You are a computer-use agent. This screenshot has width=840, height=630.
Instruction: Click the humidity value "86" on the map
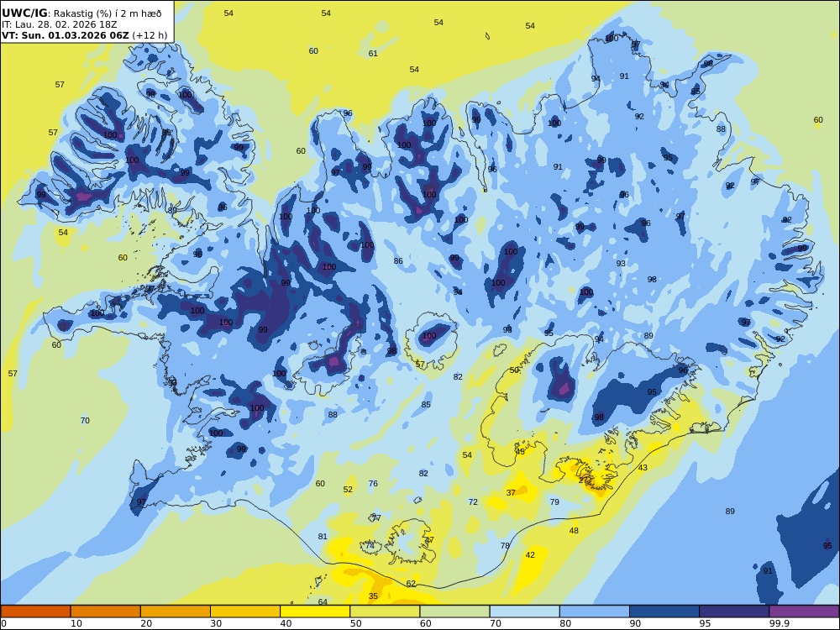pyautogui.click(x=398, y=261)
